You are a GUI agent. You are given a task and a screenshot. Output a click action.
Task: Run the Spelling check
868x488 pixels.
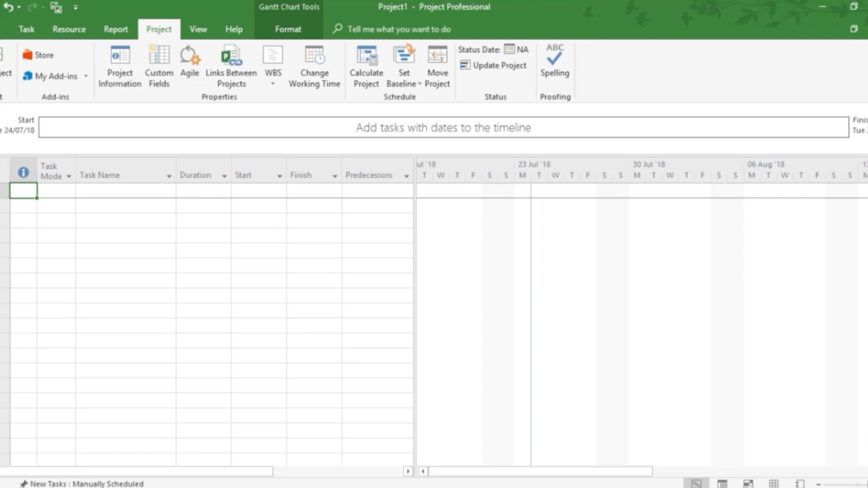[x=554, y=61]
